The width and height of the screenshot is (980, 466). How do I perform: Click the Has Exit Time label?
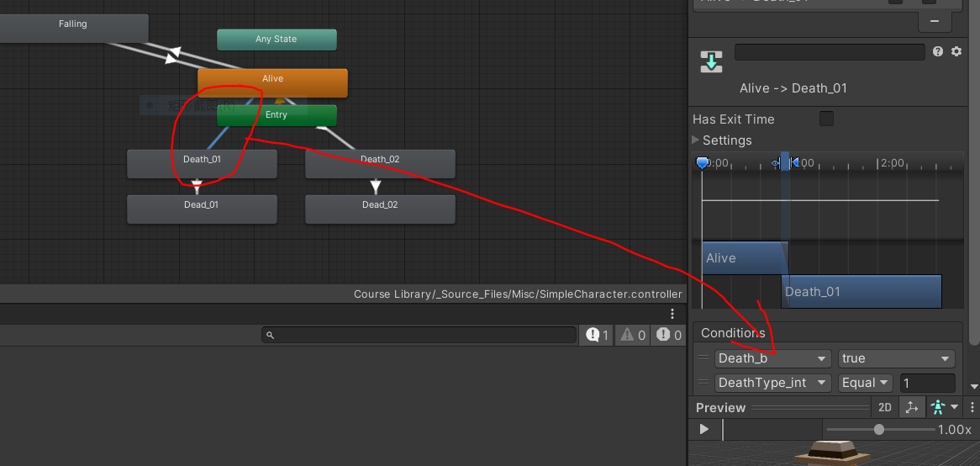click(733, 119)
